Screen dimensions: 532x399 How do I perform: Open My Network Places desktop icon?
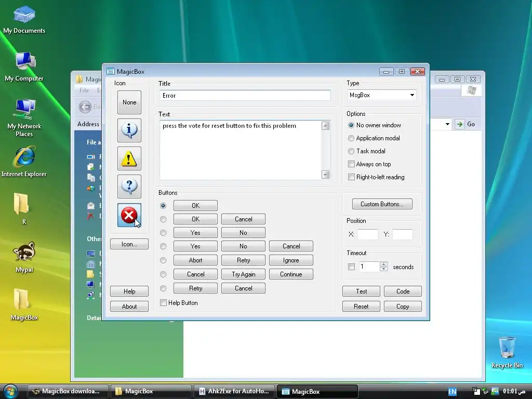coord(24,118)
